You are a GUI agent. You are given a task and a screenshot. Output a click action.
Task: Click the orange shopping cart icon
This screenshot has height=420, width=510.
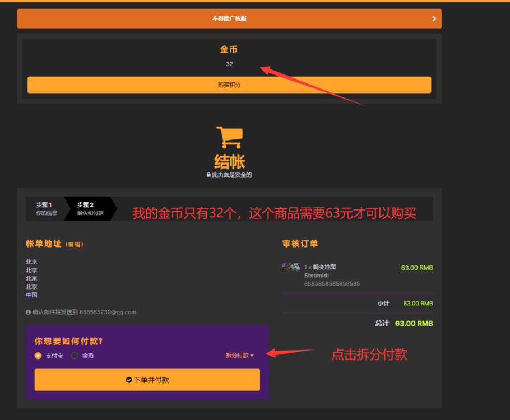(x=229, y=138)
